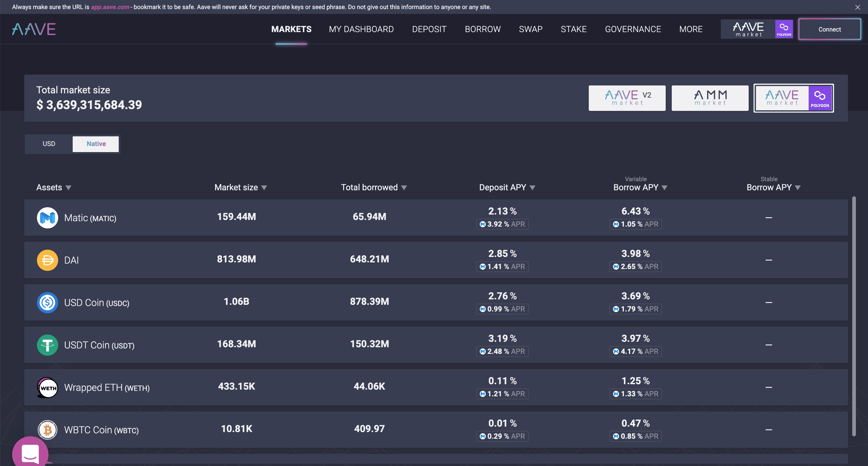The width and height of the screenshot is (868, 466).
Task: Click the WETH token icon
Action: click(47, 388)
